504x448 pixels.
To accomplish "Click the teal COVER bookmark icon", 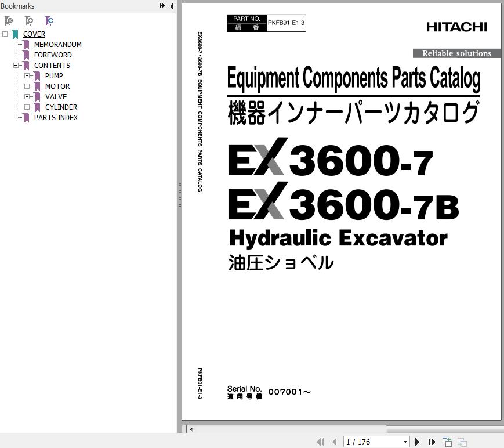I will pyautogui.click(x=15, y=34).
